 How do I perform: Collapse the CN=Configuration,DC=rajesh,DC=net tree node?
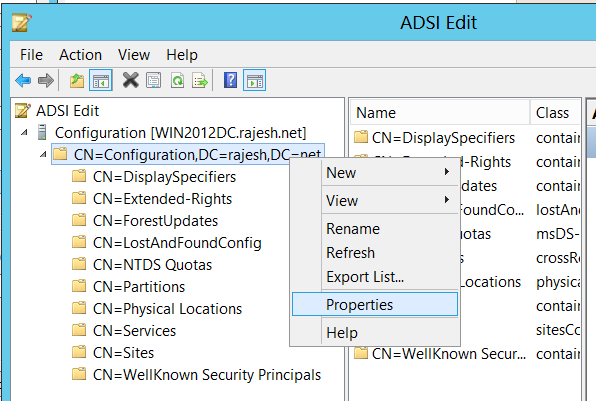pos(43,154)
